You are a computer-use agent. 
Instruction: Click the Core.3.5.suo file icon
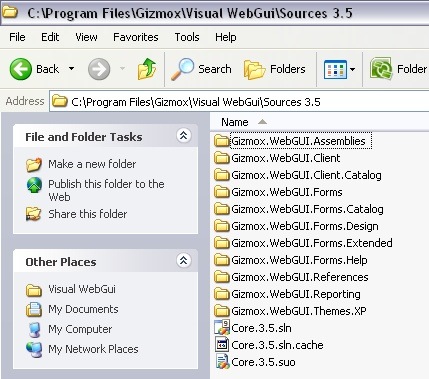pos(222,362)
